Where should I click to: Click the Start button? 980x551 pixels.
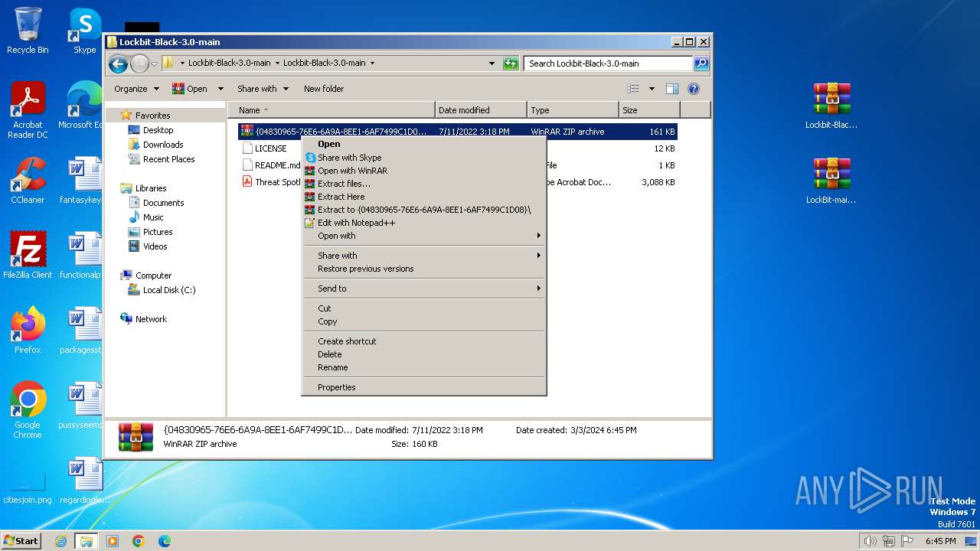coord(21,541)
